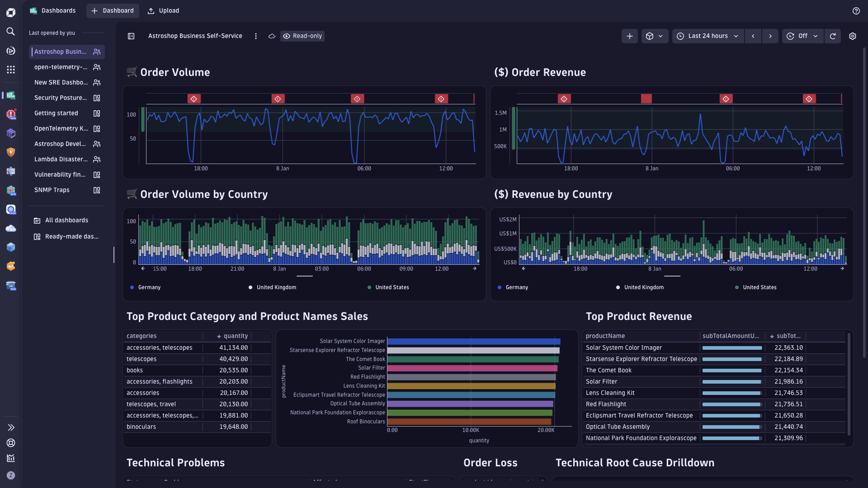This screenshot has width=868, height=488.
Task: Click the Upload button
Action: click(164, 11)
